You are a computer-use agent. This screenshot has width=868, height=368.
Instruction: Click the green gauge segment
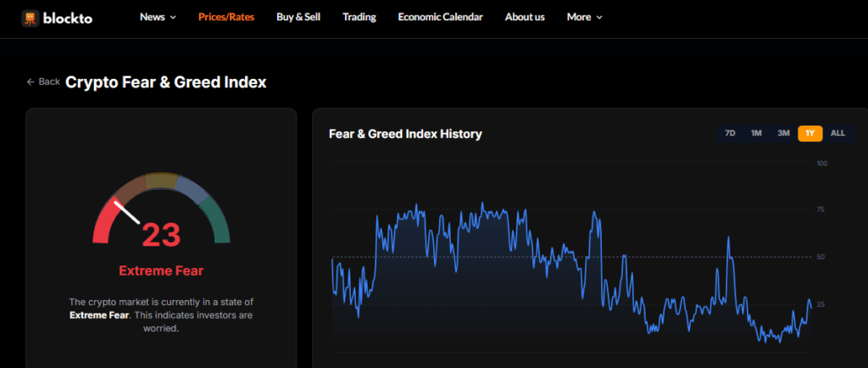coord(218,220)
